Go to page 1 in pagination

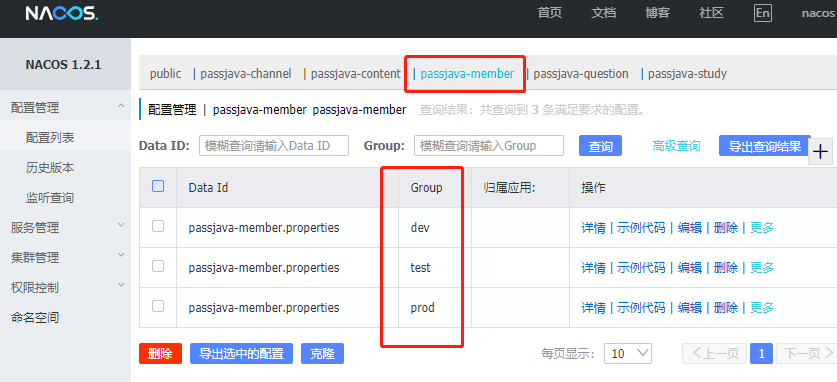(x=761, y=353)
